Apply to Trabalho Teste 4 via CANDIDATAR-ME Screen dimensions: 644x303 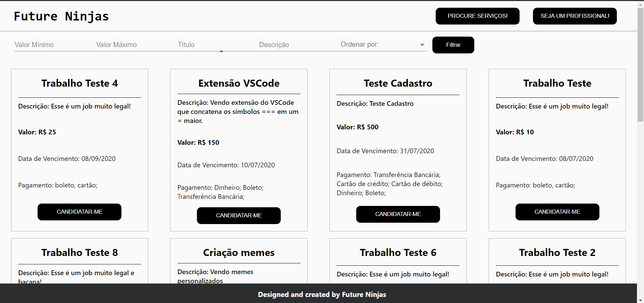(x=79, y=212)
